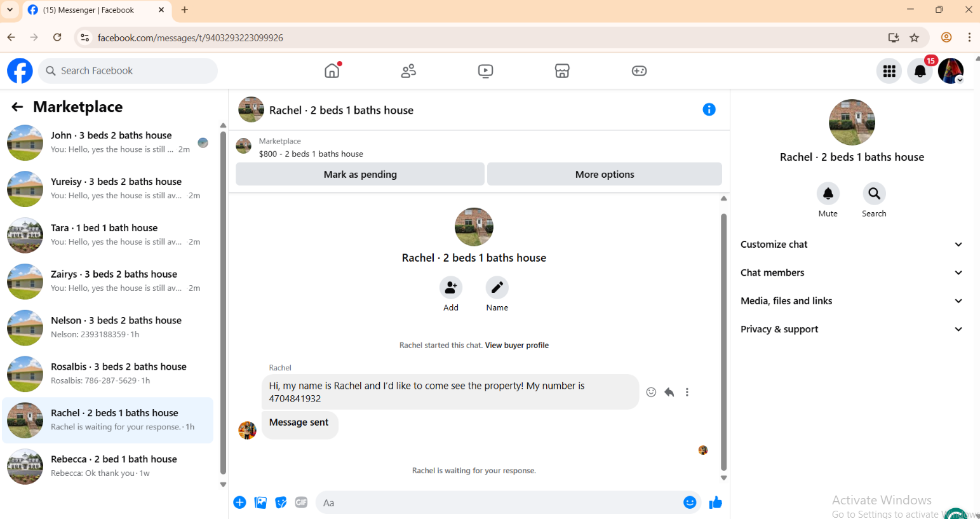
Task: Click the Messenger | Facebook browser tab
Action: point(97,10)
